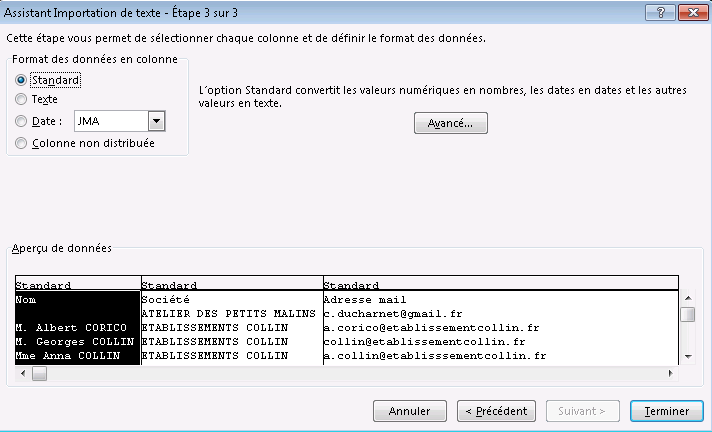
Task: Select the Standard column format option
Action: (x=22, y=79)
